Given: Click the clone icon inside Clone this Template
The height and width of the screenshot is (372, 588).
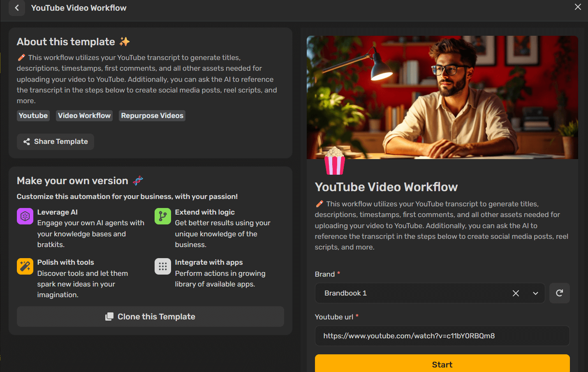Looking at the screenshot, I should tap(110, 317).
